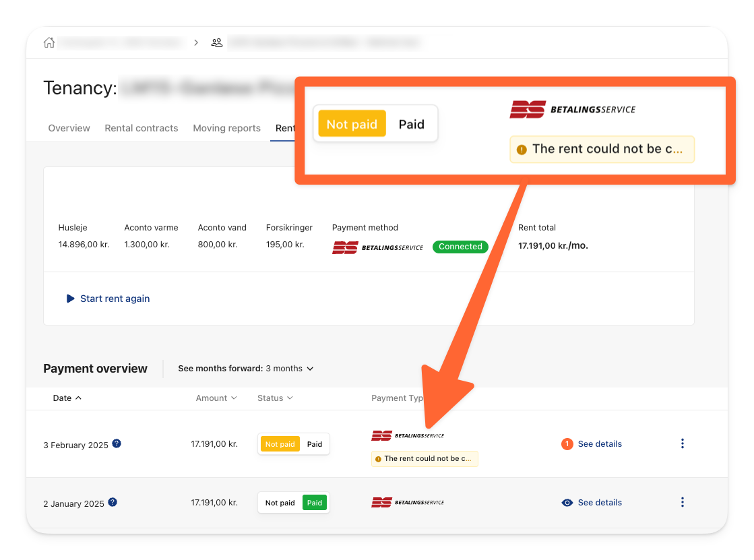
Task: Click Betalingsservice logo in February row
Action: [408, 435]
